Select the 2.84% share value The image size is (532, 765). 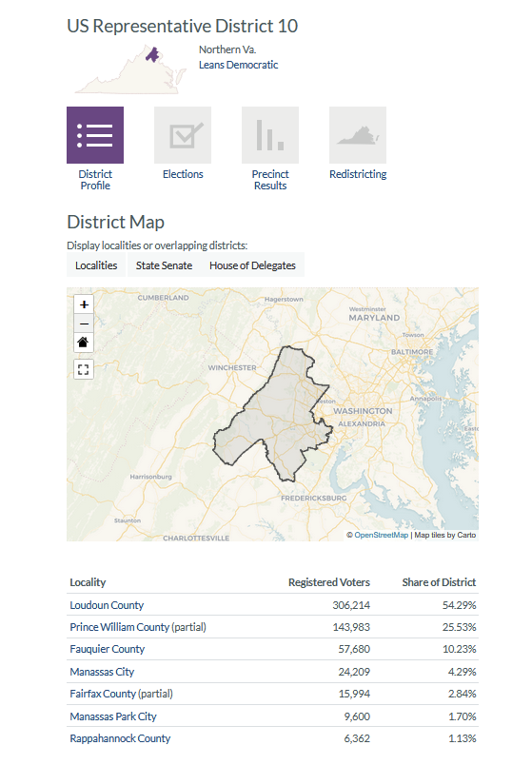pyautogui.click(x=463, y=694)
